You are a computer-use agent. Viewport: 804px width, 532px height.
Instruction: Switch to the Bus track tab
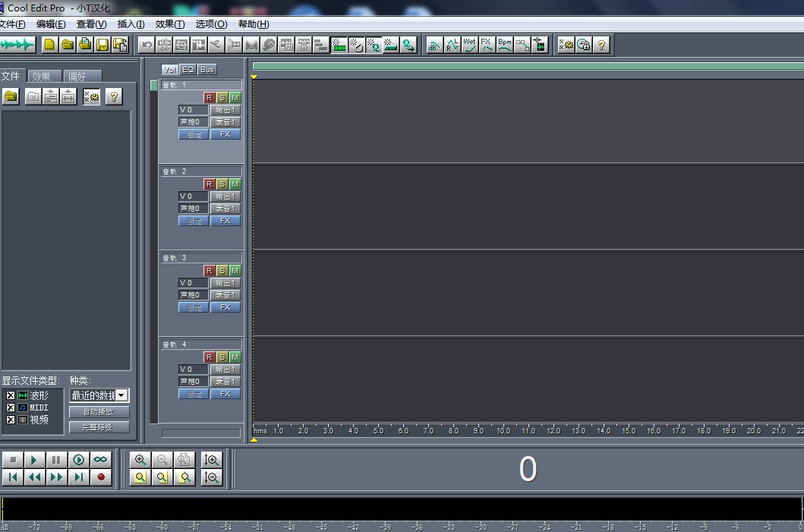[x=207, y=70]
